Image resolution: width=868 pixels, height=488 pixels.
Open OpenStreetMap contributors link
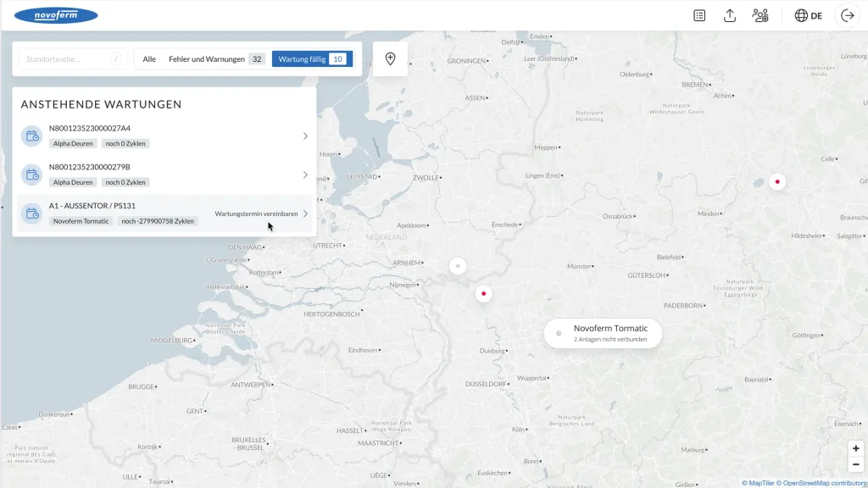[821, 483]
